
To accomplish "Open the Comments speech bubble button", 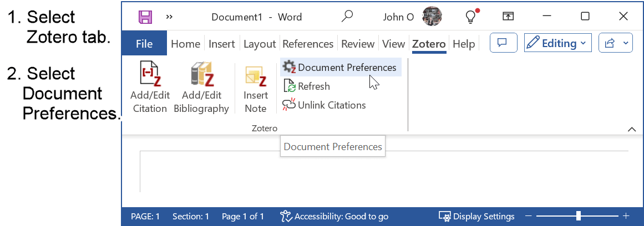I will [503, 43].
